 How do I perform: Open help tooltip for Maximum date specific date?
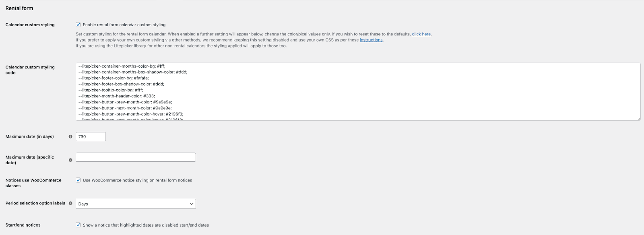tap(70, 160)
